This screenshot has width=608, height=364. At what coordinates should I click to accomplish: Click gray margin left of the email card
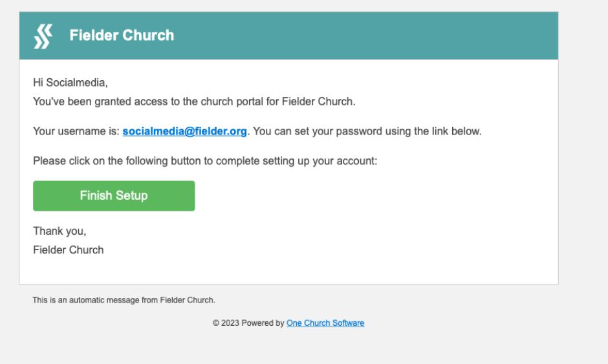9,162
